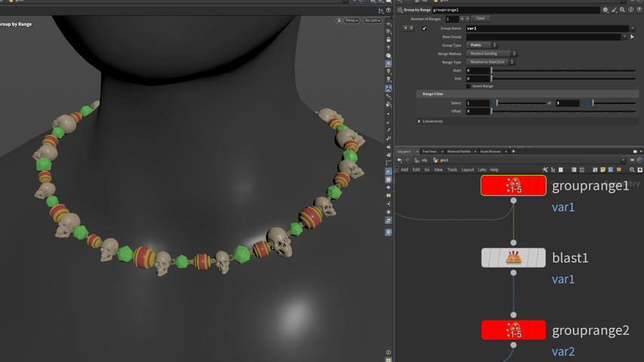The height and width of the screenshot is (362, 644).
Task: Click the network back arrow icon
Action: tap(399, 160)
